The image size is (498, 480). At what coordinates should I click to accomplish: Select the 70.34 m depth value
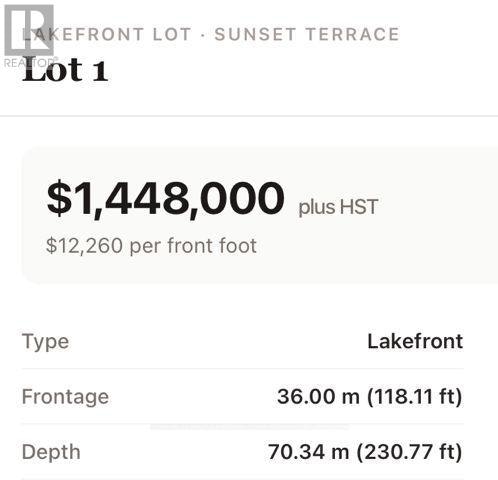309,452
